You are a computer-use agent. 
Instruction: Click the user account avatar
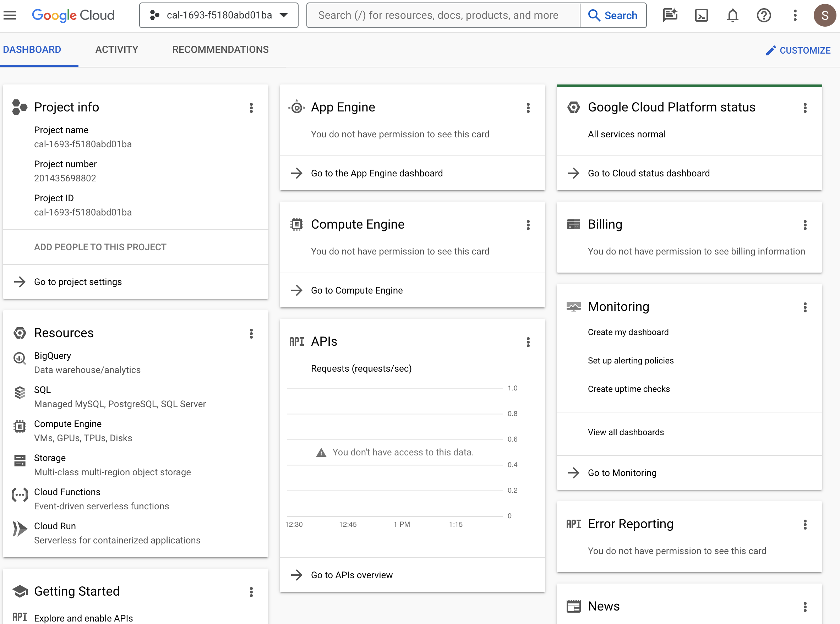[824, 15]
